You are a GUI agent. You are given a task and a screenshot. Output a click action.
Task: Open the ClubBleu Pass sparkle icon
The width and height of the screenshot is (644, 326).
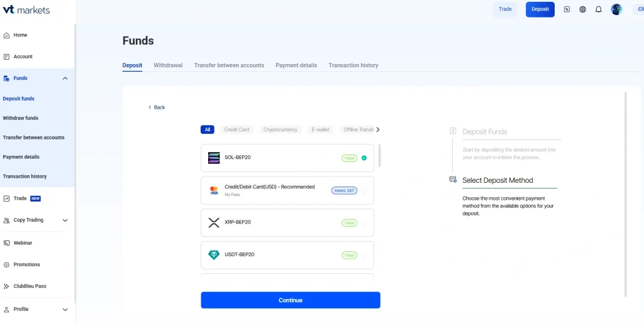pos(6,286)
